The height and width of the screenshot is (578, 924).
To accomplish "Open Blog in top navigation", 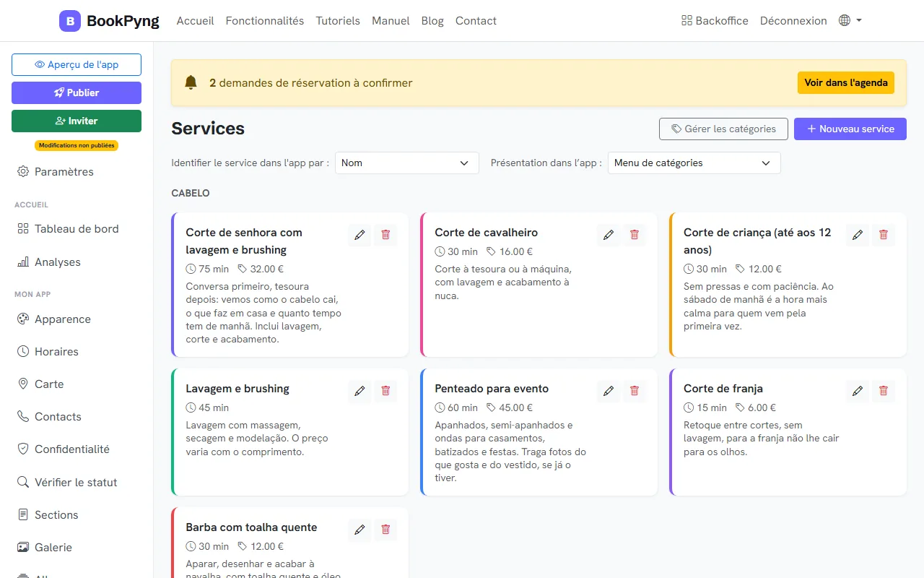I will 432,21.
